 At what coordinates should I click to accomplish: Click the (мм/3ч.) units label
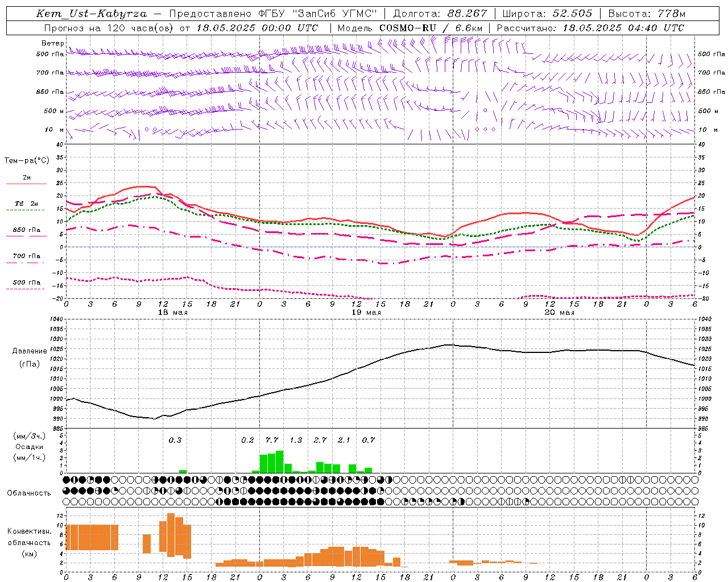[30, 436]
